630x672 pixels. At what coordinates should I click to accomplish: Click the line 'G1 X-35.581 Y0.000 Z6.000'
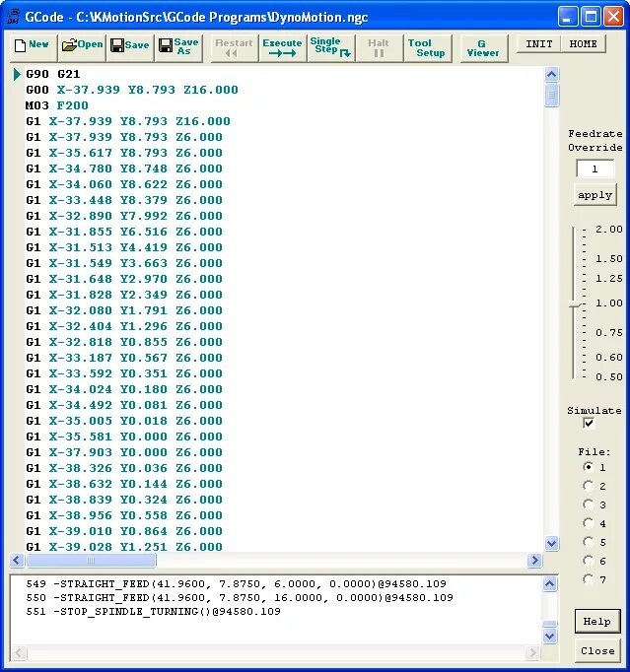click(124, 437)
